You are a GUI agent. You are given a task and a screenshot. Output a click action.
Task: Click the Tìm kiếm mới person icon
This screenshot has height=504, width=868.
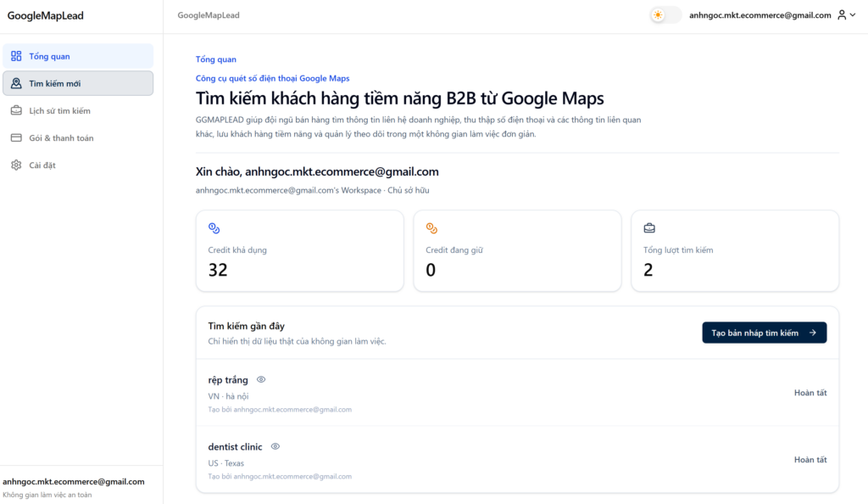click(x=16, y=83)
